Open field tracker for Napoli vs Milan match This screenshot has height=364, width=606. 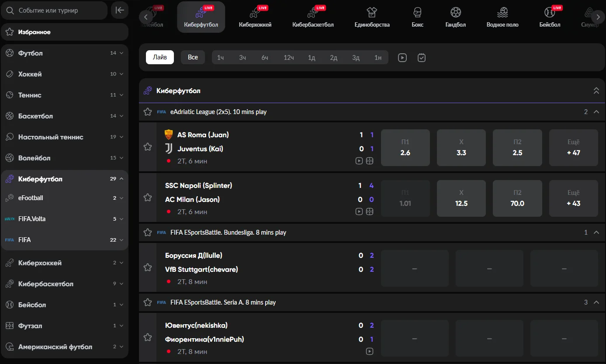pos(370,211)
